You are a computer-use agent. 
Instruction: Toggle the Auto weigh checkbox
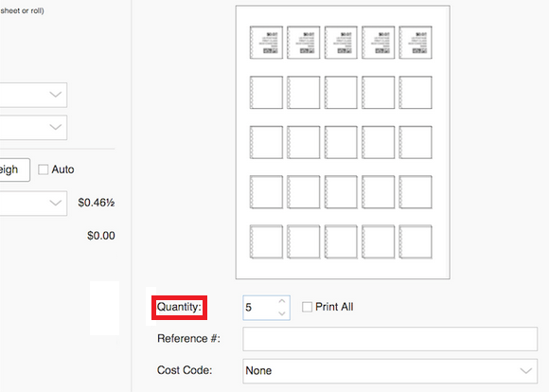(43, 169)
